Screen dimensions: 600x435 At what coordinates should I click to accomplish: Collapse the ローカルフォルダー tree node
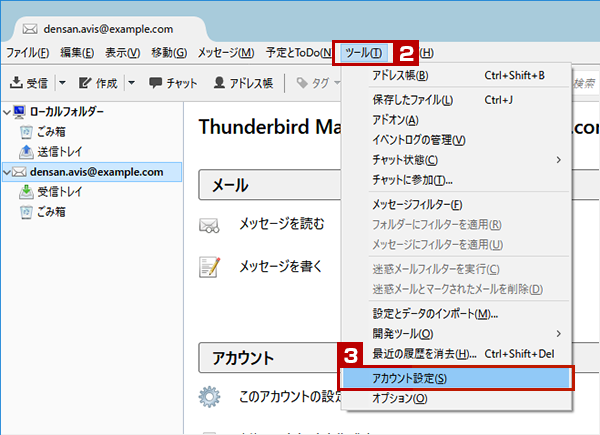(7, 112)
